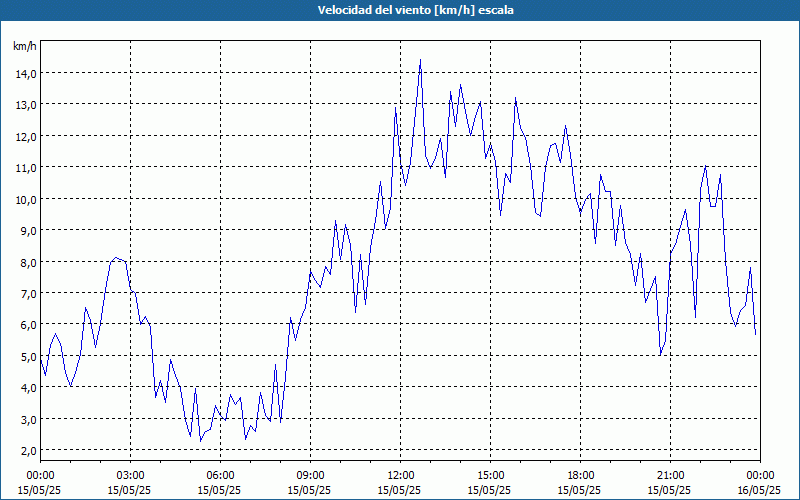Click the 14,0 value on the y-axis
The image size is (800, 500).
[x=26, y=73]
